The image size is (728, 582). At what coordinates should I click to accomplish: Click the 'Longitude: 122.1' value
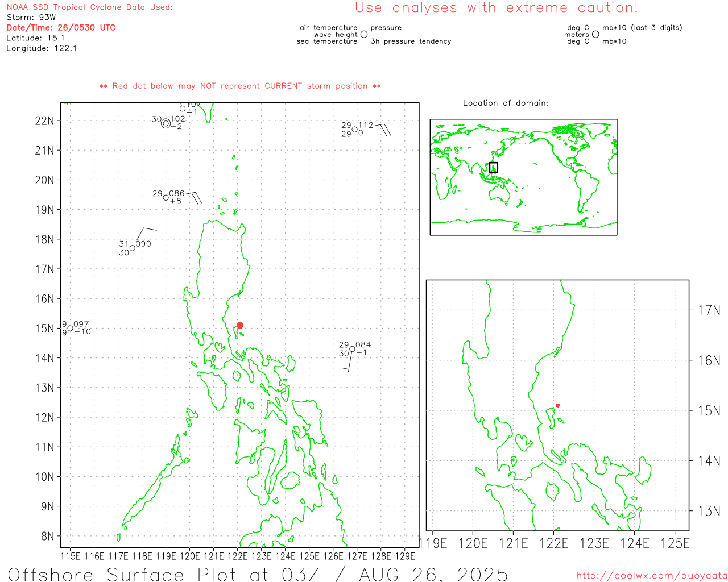tap(42, 48)
